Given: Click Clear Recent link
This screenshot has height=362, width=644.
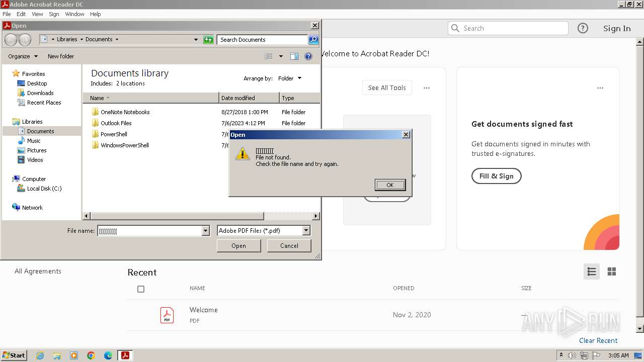Looking at the screenshot, I should (x=598, y=340).
